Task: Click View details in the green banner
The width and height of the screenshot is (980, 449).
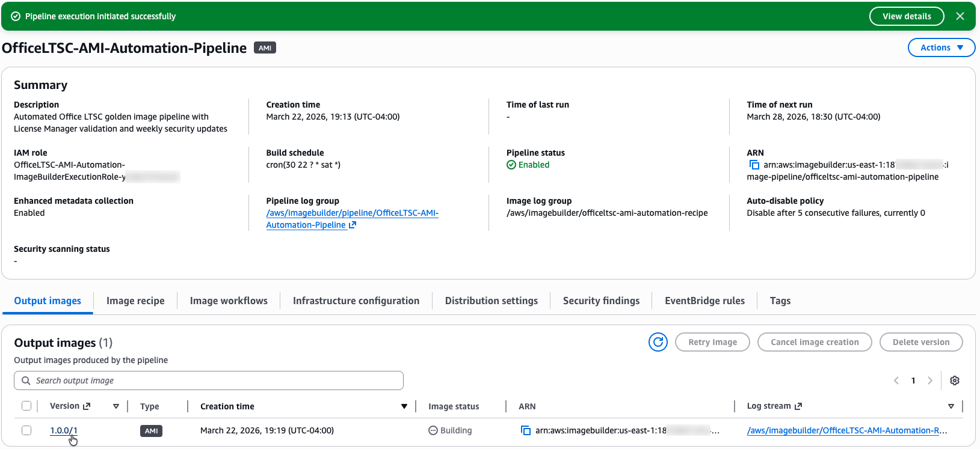Action: 907,16
